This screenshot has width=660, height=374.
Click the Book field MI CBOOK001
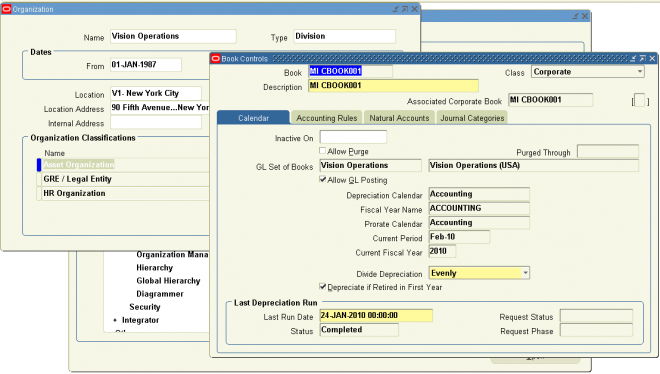tap(350, 71)
